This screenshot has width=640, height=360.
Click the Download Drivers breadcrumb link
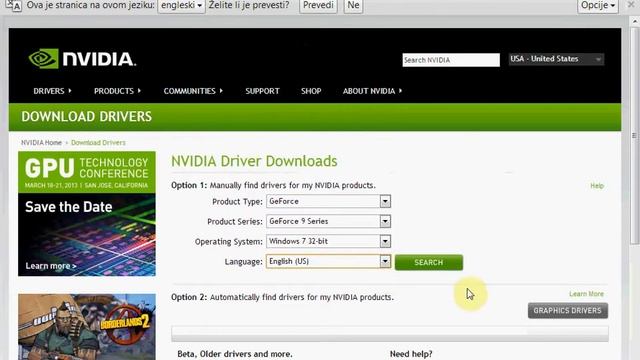point(98,143)
